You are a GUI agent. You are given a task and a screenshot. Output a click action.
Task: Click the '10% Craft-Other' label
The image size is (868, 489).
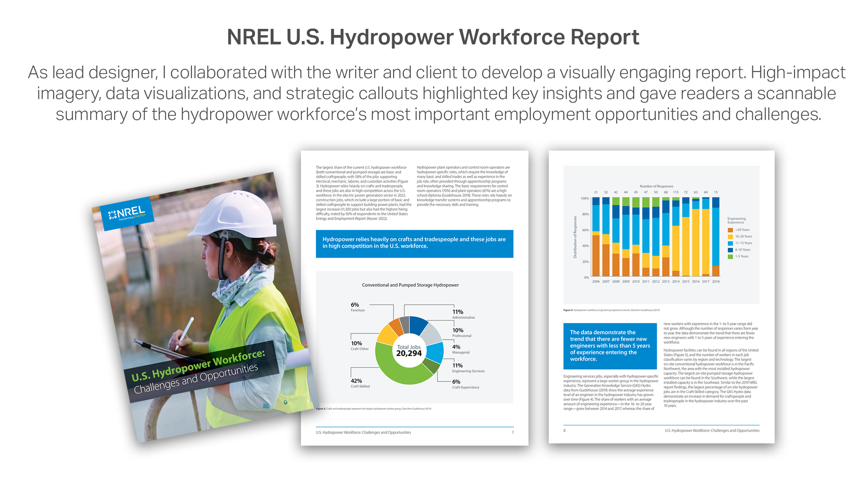pos(359,345)
